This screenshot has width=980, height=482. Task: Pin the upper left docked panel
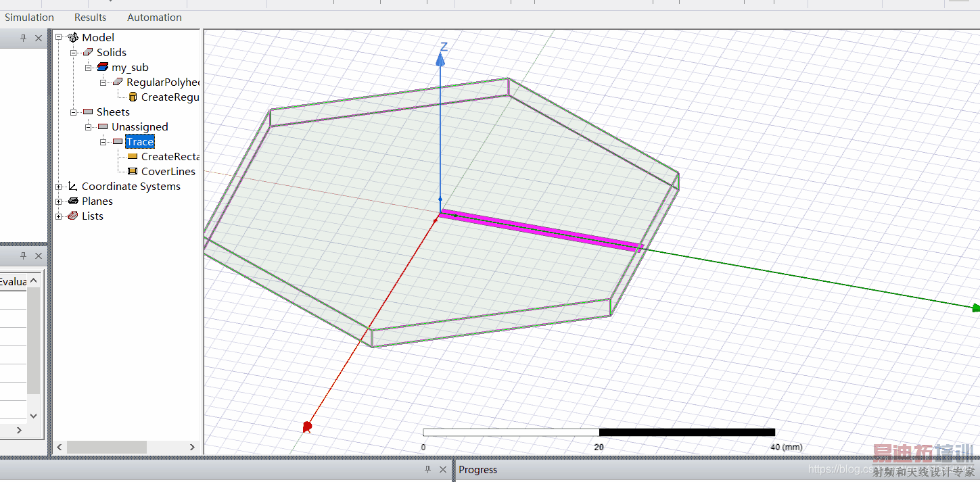[x=24, y=39]
